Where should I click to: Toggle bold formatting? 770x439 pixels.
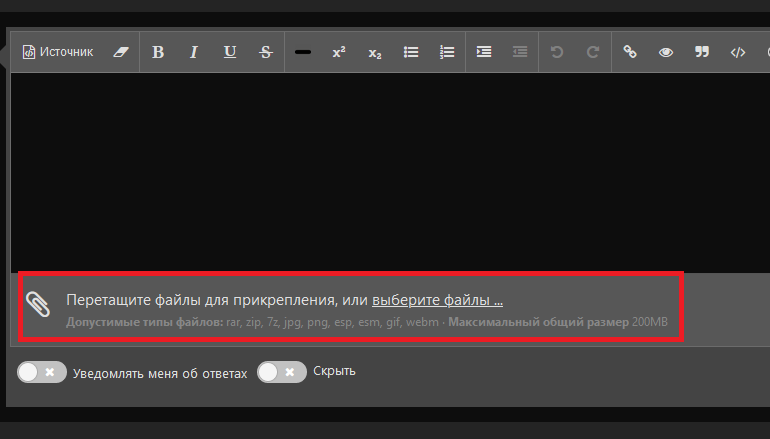coord(158,52)
